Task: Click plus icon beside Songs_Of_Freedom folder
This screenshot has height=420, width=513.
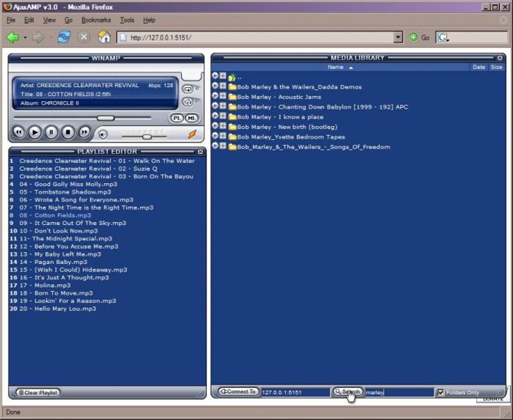Action: (x=223, y=145)
